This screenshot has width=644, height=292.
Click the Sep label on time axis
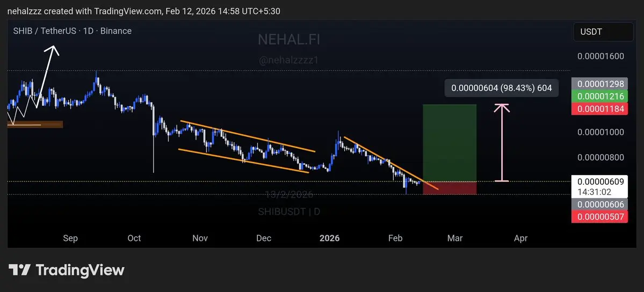click(70, 238)
